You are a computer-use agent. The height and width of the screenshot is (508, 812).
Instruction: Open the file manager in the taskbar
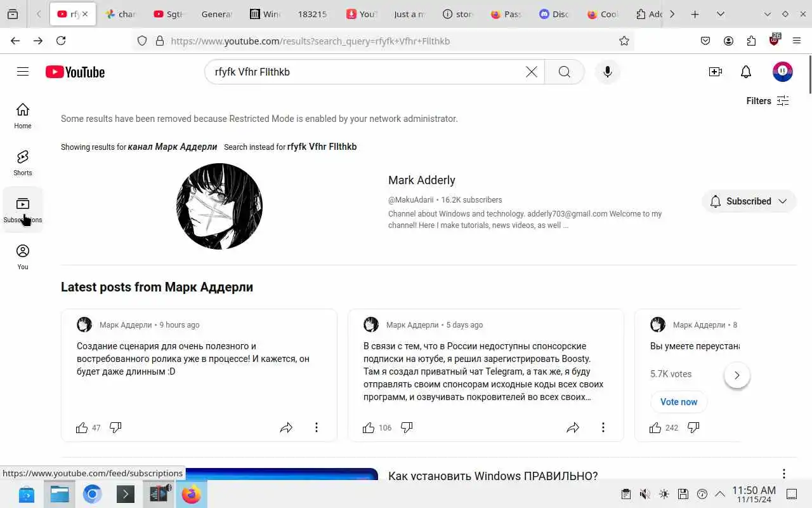tap(60, 494)
